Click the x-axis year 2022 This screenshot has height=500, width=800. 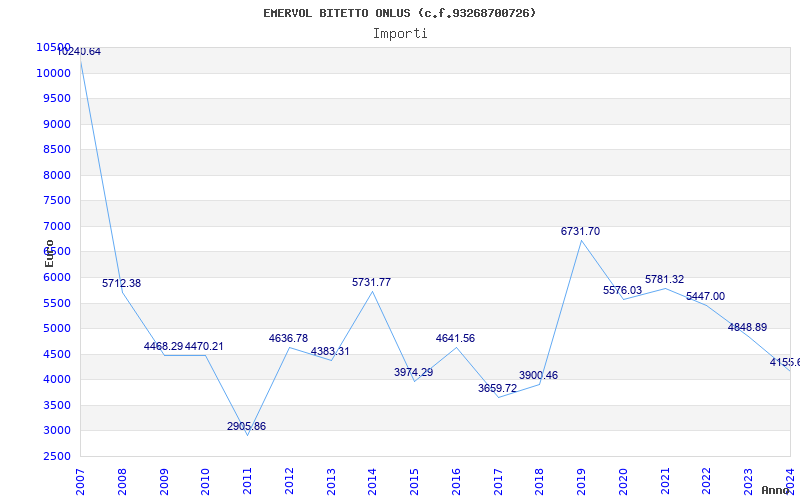[x=707, y=482]
